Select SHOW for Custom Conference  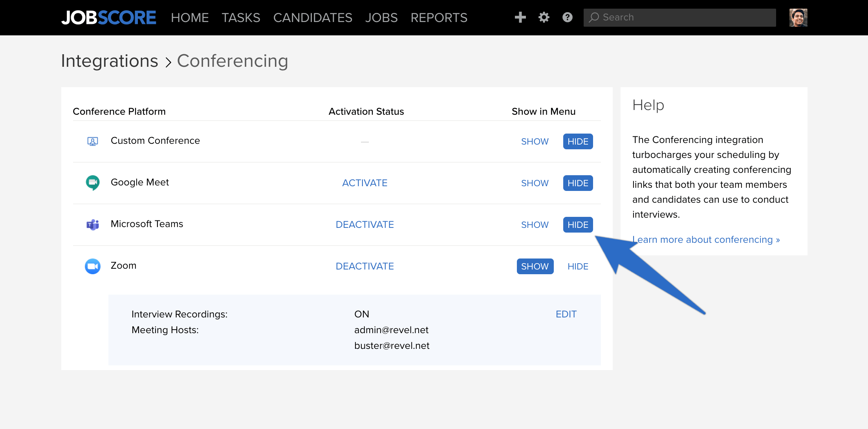click(x=535, y=141)
